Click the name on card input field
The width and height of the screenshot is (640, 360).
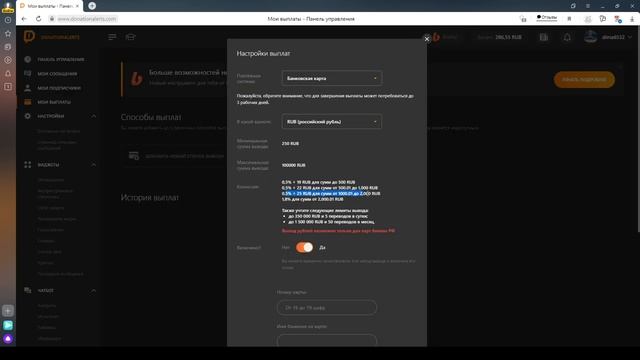click(x=327, y=340)
